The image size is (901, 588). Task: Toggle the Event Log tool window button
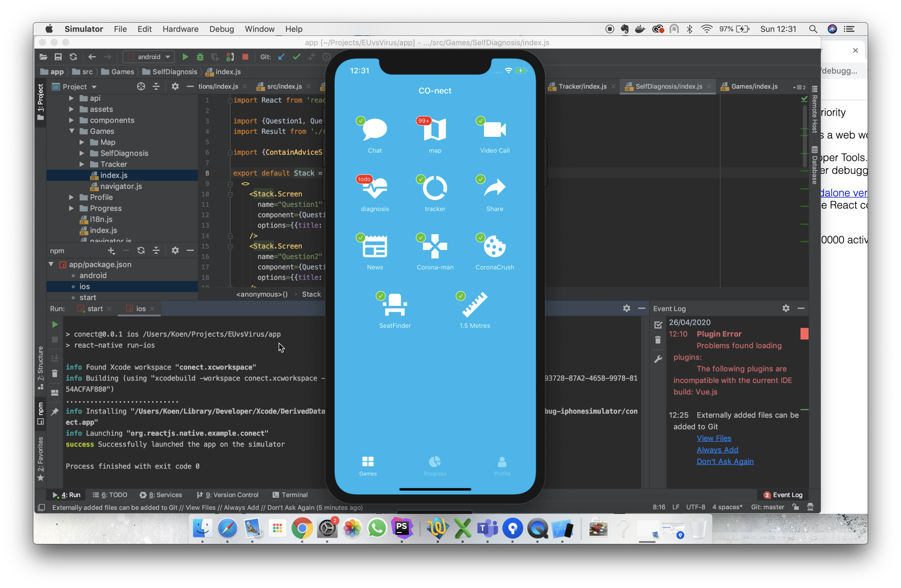782,494
